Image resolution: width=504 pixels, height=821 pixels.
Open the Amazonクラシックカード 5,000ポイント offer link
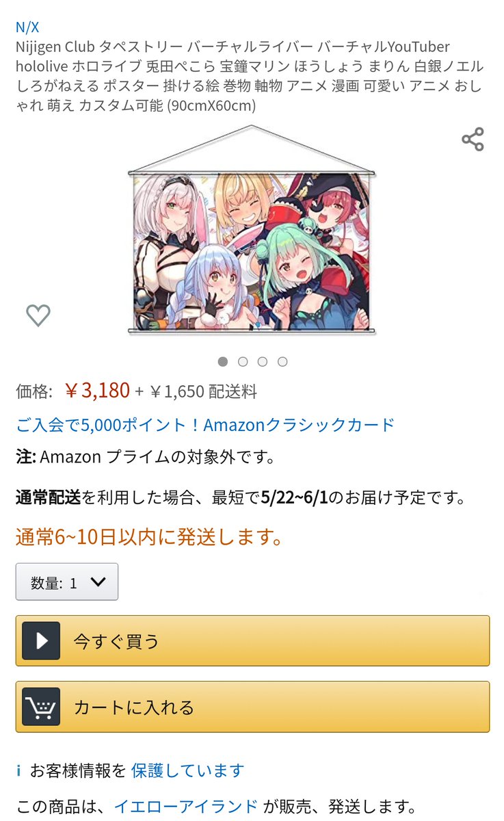point(205,425)
